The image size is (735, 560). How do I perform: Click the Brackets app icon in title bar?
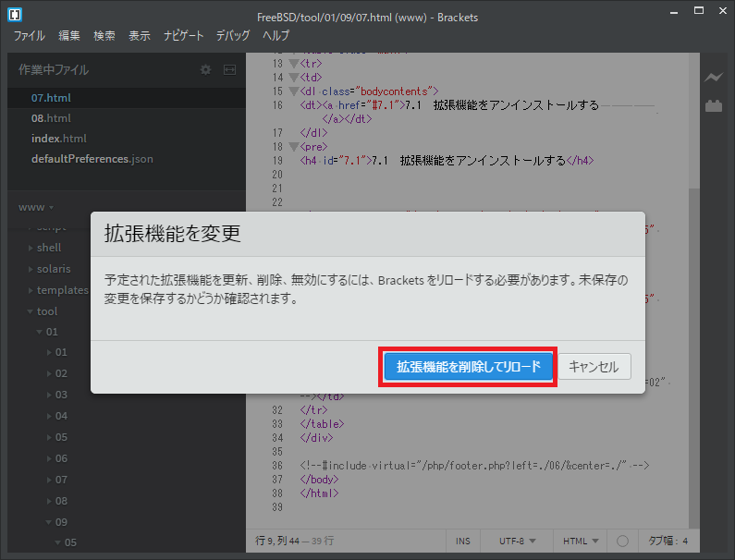point(15,15)
